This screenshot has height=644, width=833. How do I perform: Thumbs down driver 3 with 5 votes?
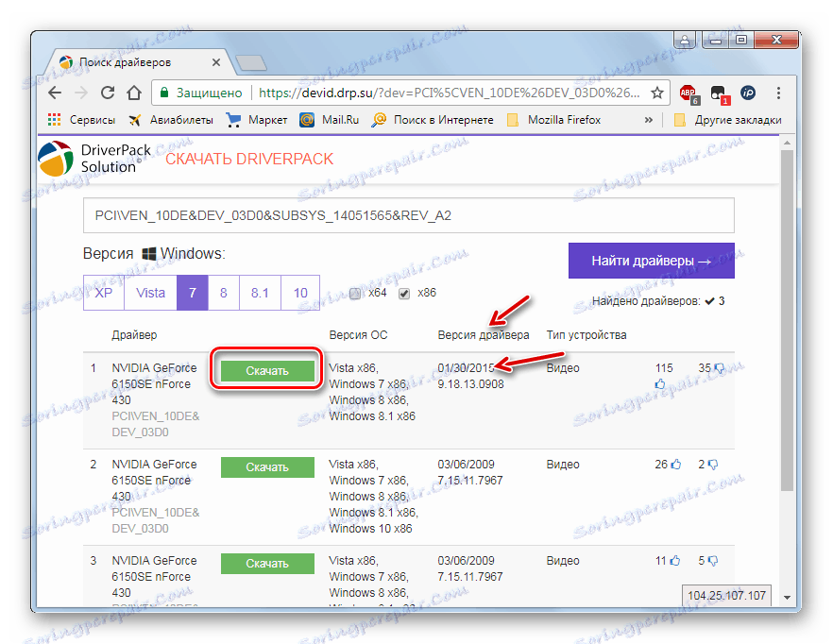click(x=713, y=561)
